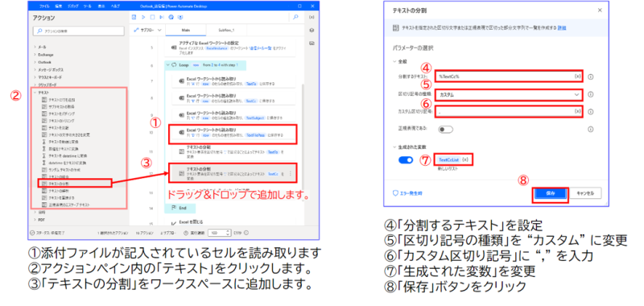Collapse the 全般 section in dialog

[x=394, y=61]
